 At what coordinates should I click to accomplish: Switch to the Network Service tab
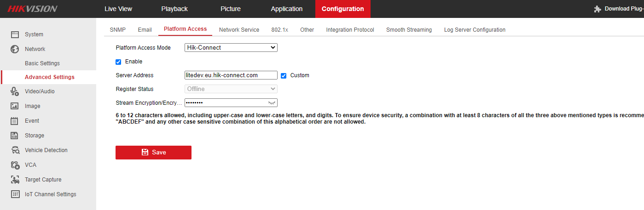click(239, 30)
